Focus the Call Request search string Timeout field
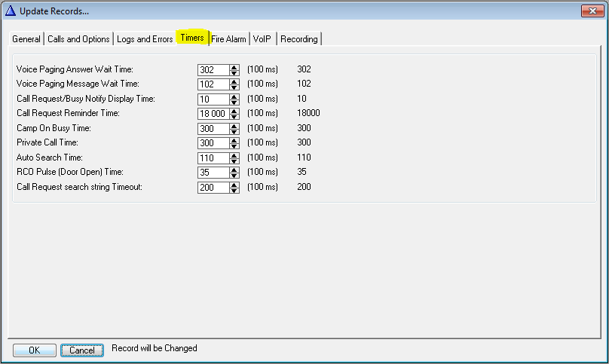The height and width of the screenshot is (364, 609). pyautogui.click(x=213, y=188)
